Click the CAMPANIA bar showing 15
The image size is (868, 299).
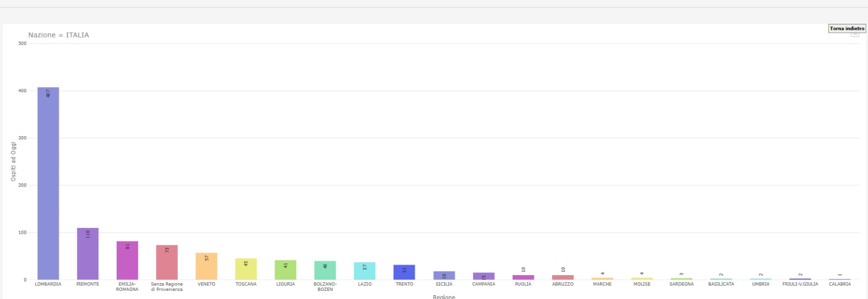click(483, 276)
